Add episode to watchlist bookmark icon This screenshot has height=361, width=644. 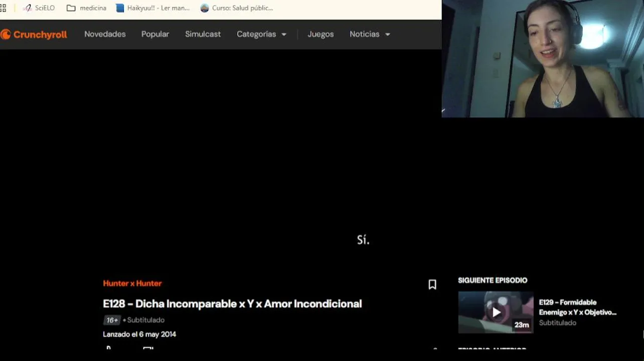pos(432,285)
